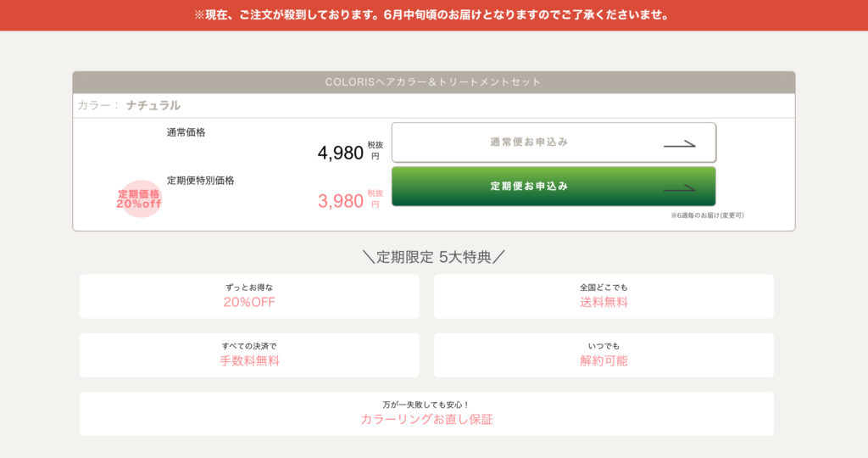Click the 通常便お申込み button
The image size is (868, 458).
[554, 142]
